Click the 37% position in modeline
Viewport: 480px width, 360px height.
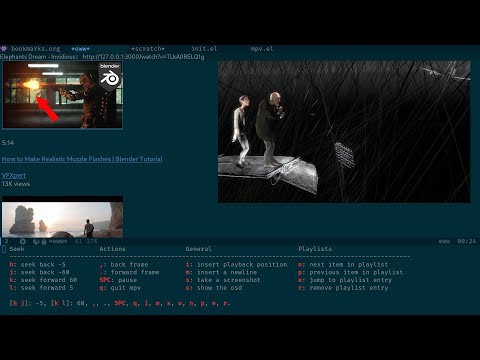(x=91, y=241)
